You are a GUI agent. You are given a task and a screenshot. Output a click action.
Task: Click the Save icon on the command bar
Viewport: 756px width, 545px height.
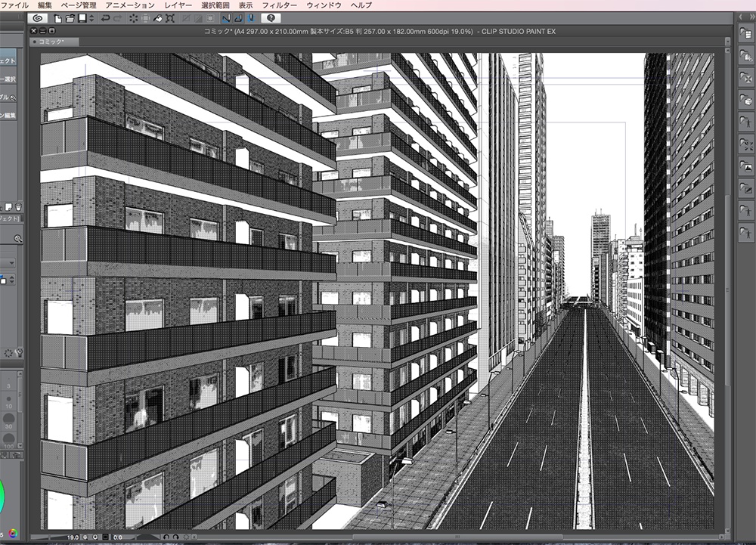coord(83,17)
